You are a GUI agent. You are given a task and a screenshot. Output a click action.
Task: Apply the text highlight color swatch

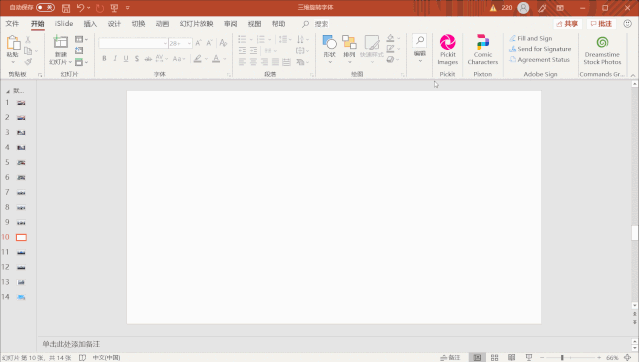point(198,59)
